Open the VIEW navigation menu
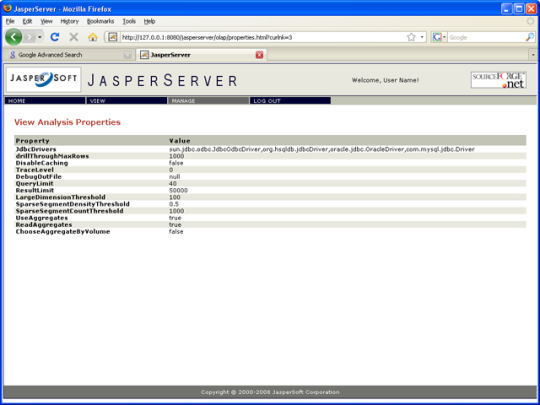Viewport: 540px width, 405px height. tap(127, 101)
